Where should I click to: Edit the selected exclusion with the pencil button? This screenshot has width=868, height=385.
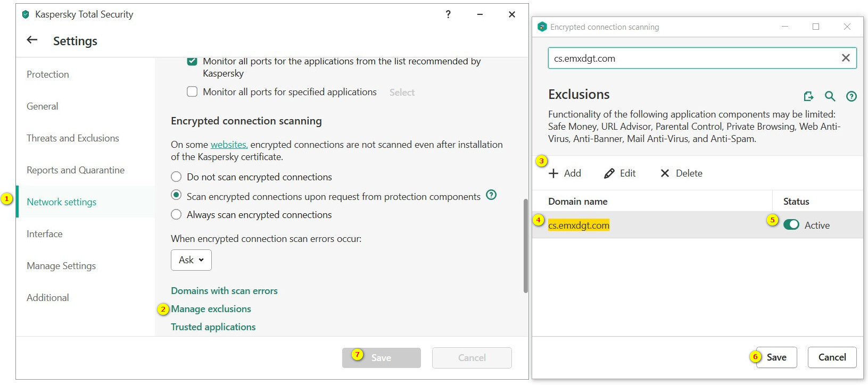pyautogui.click(x=620, y=173)
